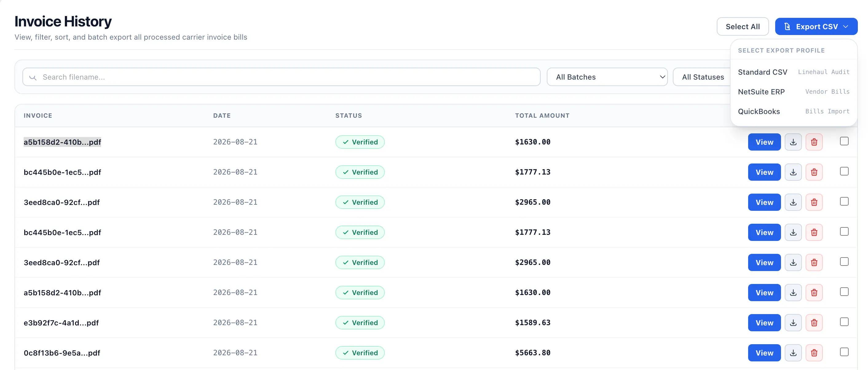Delete the first bc445b0e-1ec5 invoice
The image size is (868, 370).
coord(814,172)
